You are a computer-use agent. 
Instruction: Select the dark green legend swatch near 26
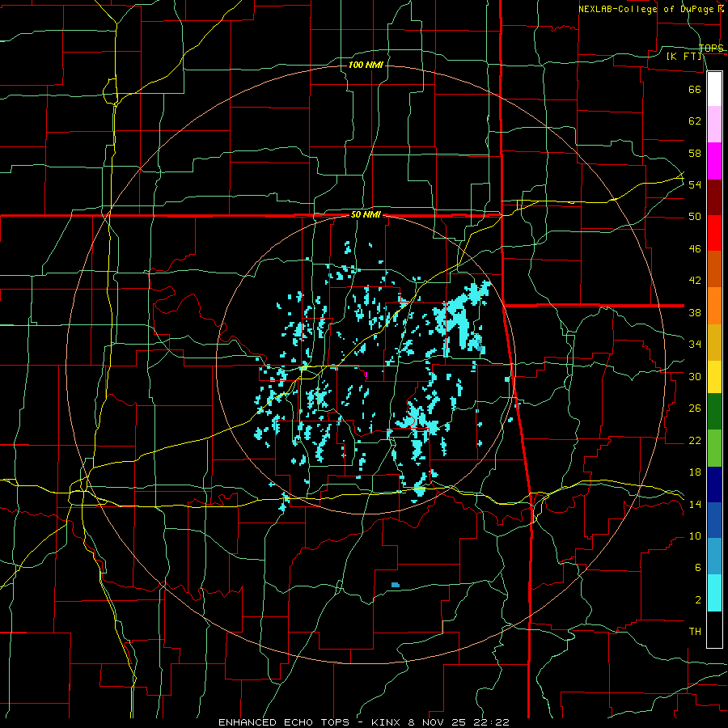click(714, 412)
